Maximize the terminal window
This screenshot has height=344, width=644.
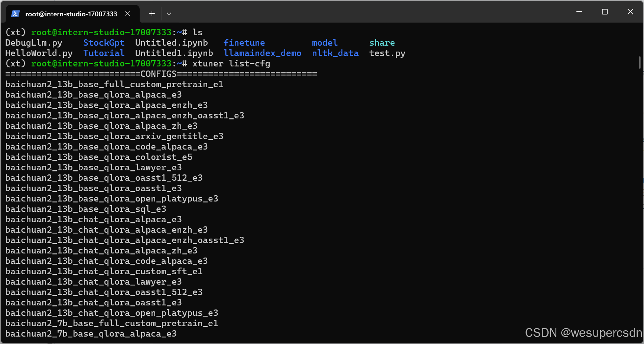click(605, 12)
